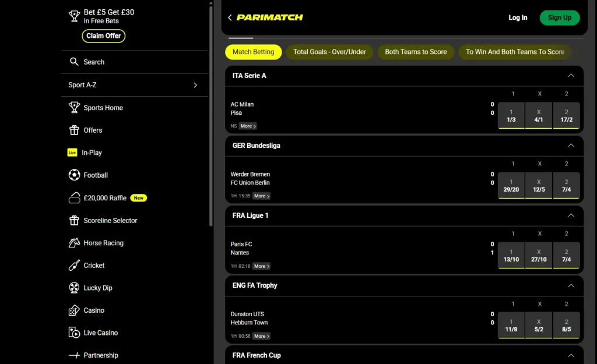Switch to Total Goals - Over/Under tab
The image size is (597, 364).
329,52
